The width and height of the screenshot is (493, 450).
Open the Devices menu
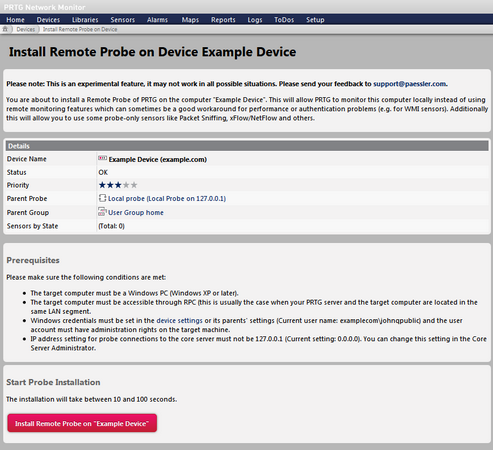(x=48, y=20)
